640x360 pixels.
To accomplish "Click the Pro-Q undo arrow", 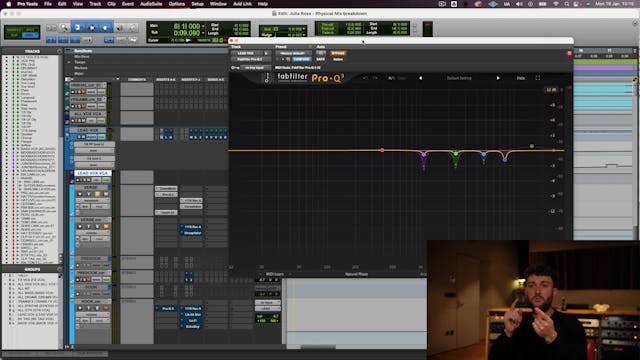I will (x=365, y=78).
